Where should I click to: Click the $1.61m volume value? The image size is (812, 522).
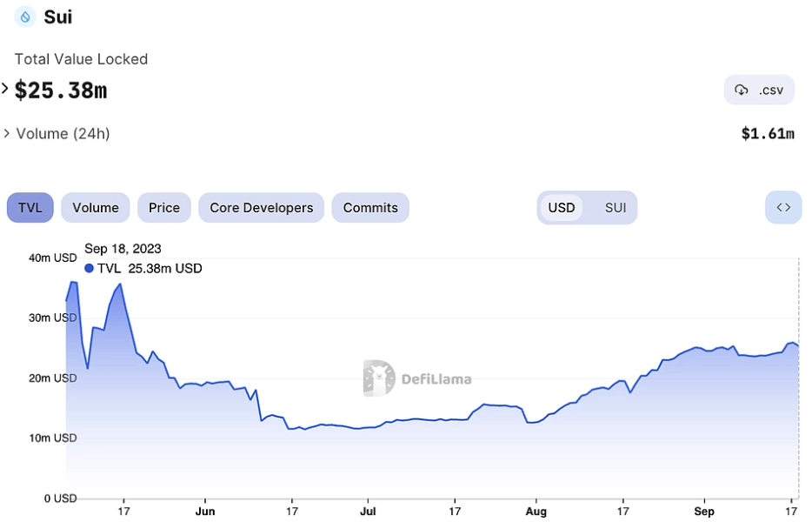(x=768, y=134)
